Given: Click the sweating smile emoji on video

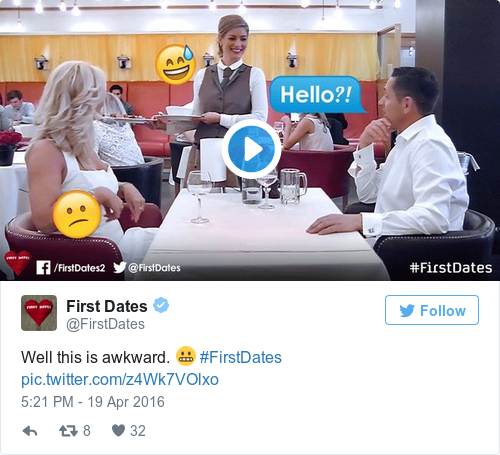Looking at the screenshot, I should 176,64.
